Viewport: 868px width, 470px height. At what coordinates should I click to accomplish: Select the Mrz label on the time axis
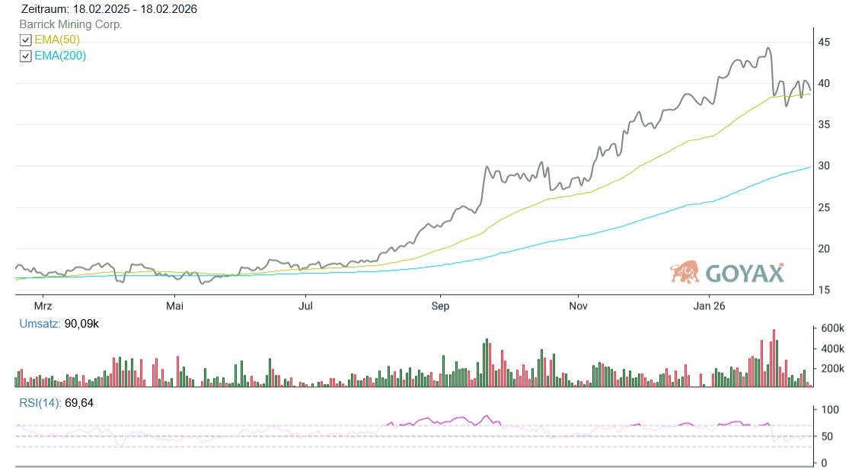click(x=43, y=306)
